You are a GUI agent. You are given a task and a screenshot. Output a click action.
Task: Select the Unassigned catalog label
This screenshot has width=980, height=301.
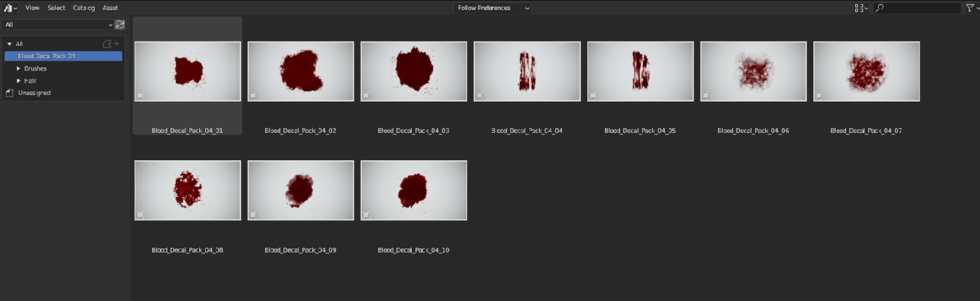(34, 93)
